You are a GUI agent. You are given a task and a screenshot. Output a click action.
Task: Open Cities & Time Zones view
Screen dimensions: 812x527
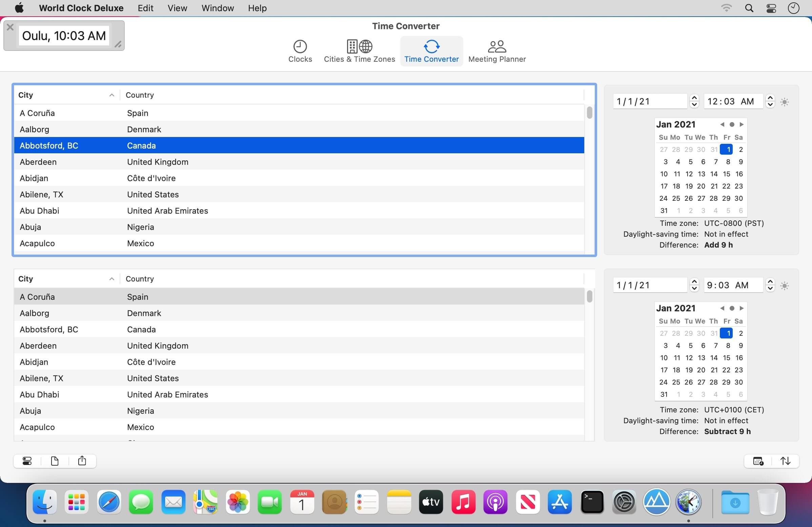click(x=359, y=51)
